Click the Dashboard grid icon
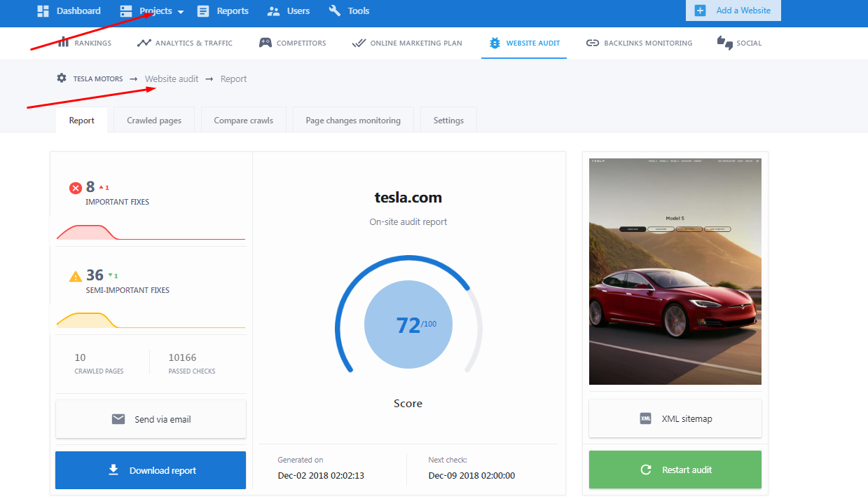The width and height of the screenshot is (868, 499). pos(43,11)
